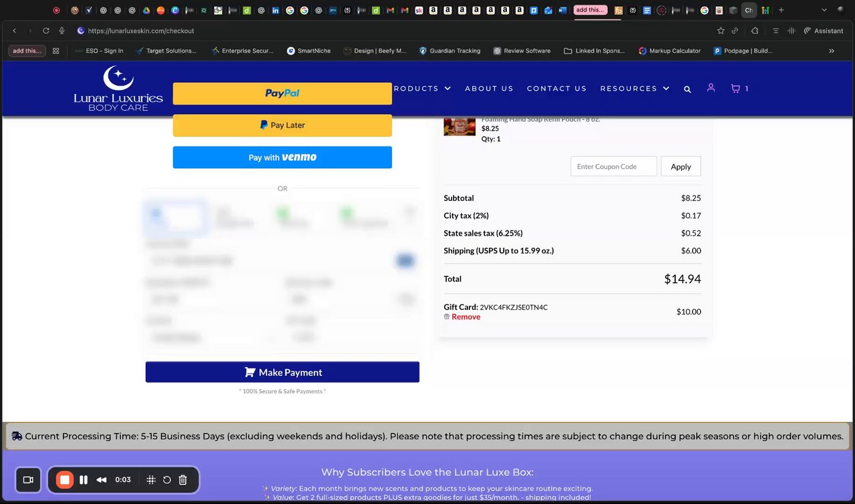Stop the screen recording
855x504 pixels.
point(65,479)
